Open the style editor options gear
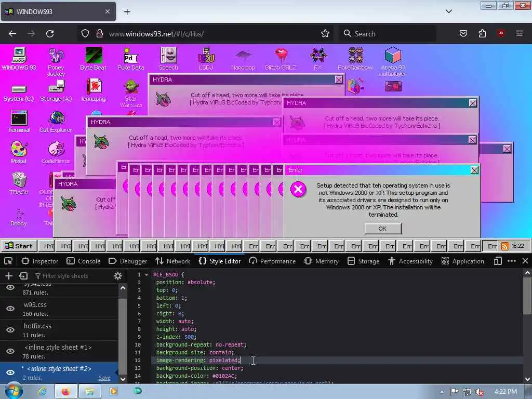The height and width of the screenshot is (399, 532). pyautogui.click(x=118, y=276)
